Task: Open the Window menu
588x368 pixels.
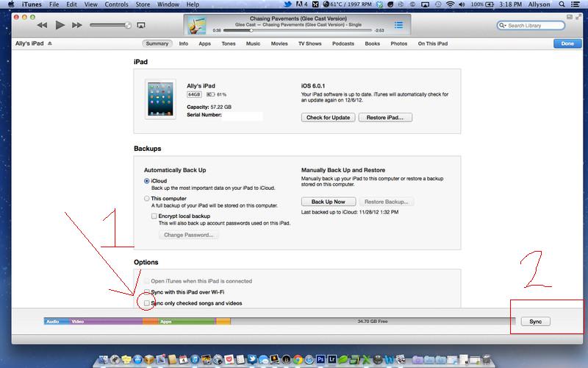Action: (x=168, y=4)
